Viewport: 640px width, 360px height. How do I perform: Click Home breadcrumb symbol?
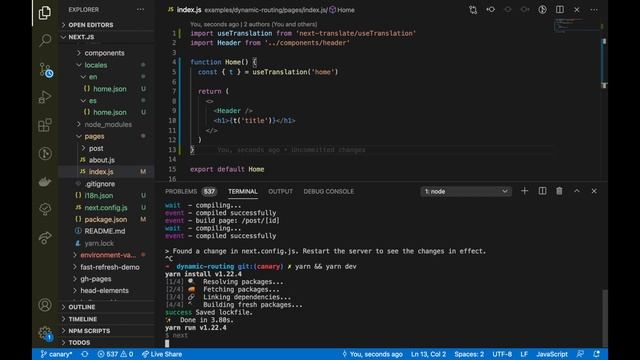click(342, 10)
